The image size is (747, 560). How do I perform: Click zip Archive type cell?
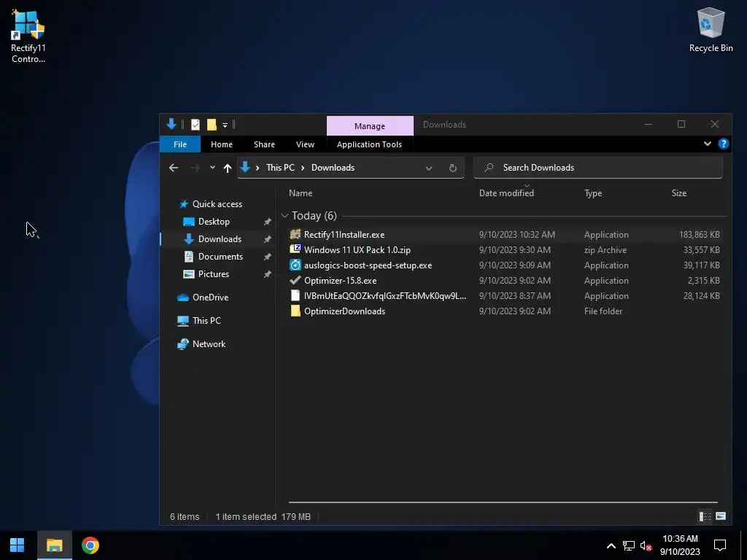point(605,250)
